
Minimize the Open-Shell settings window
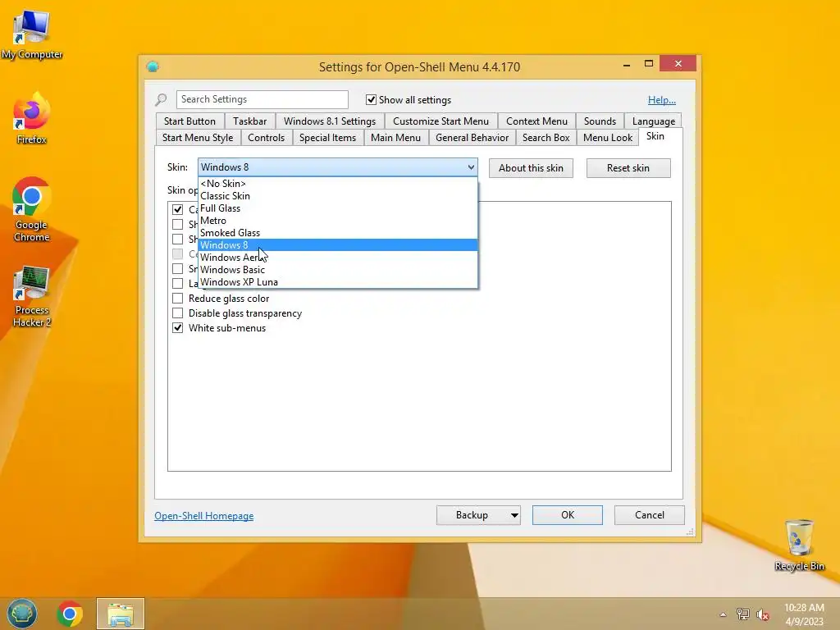[x=626, y=64]
